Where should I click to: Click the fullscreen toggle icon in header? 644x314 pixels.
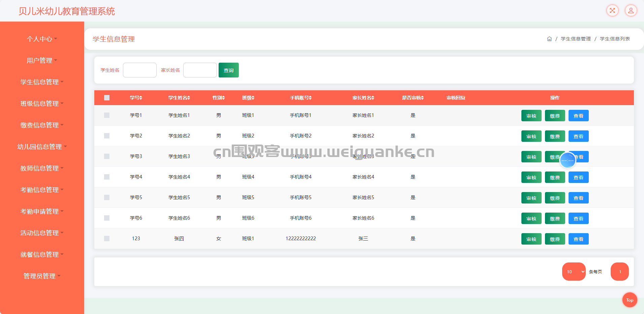point(612,10)
